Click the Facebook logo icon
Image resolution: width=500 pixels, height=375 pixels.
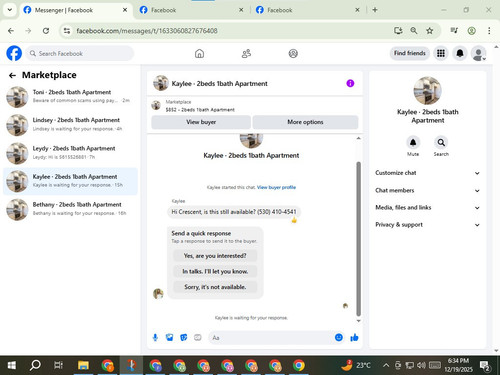tap(14, 53)
